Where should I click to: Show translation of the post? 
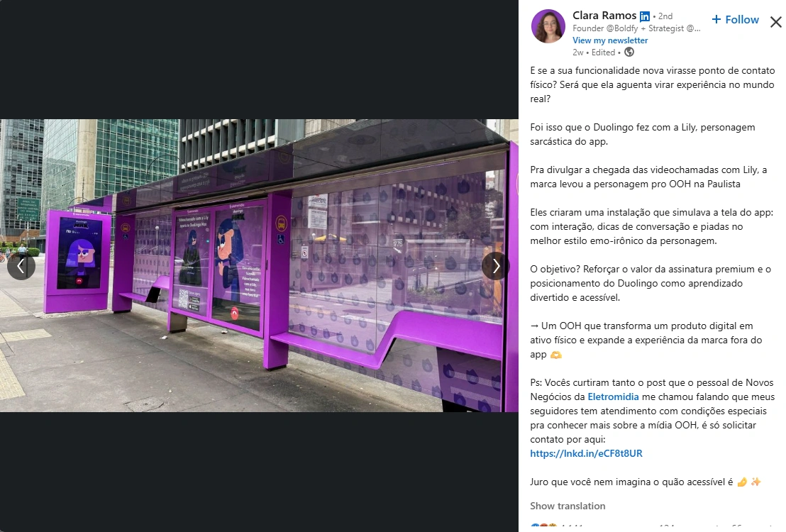pyautogui.click(x=568, y=506)
